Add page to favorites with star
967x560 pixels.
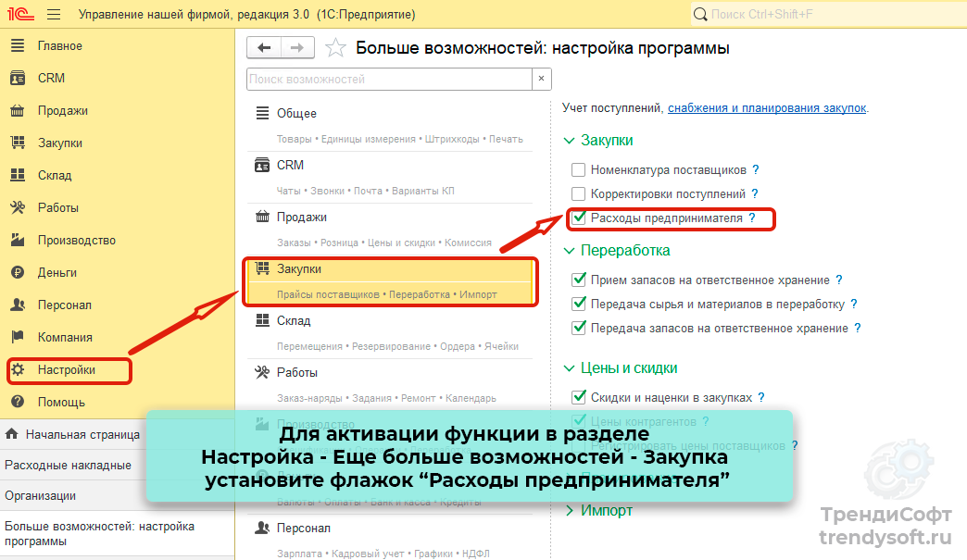(x=335, y=47)
